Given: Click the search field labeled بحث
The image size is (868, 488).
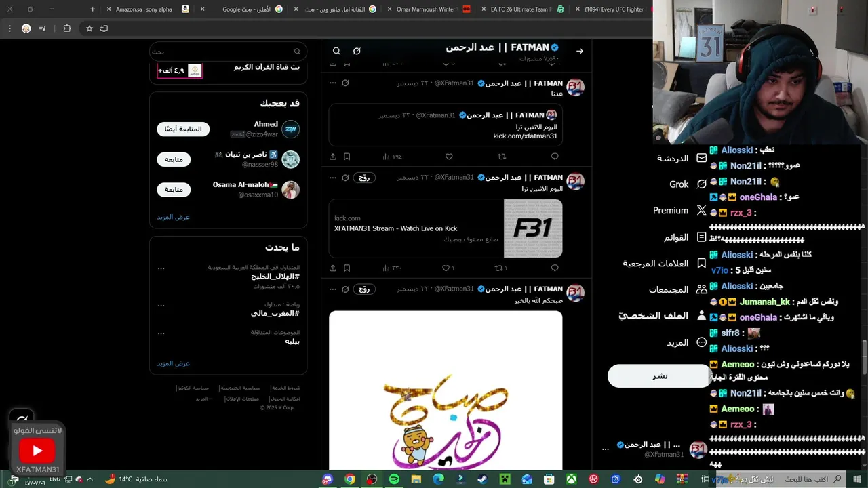Looking at the screenshot, I should tap(227, 52).
